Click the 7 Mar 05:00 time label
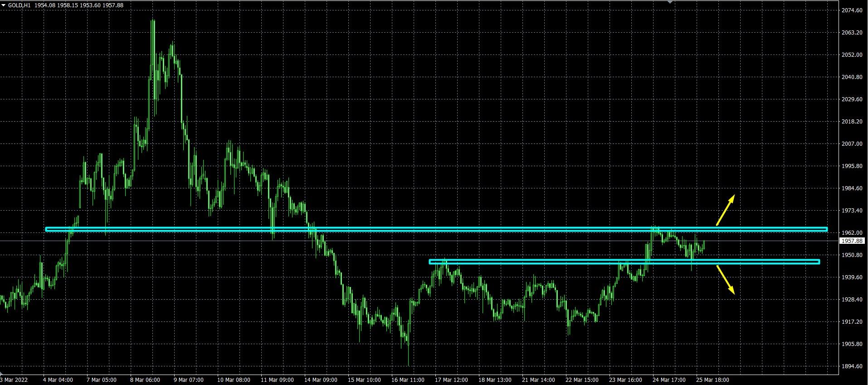Image resolution: width=868 pixels, height=385 pixels. click(x=101, y=380)
